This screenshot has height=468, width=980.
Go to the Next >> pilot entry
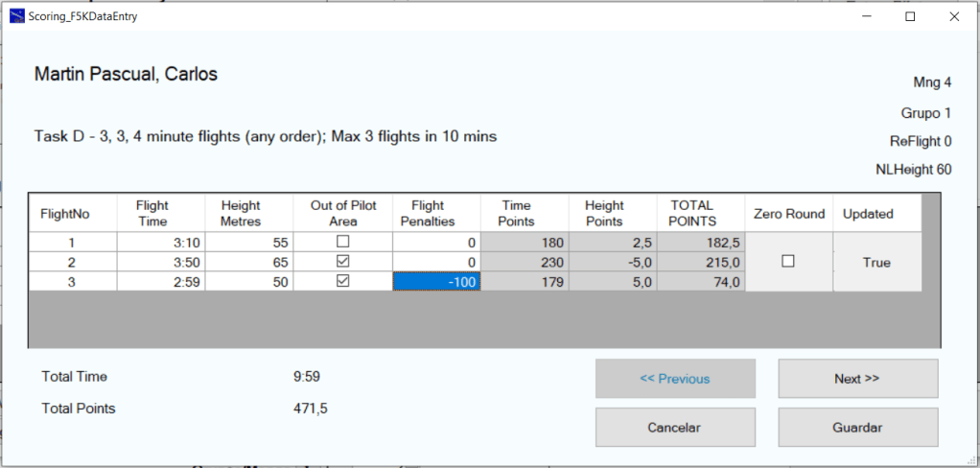pyautogui.click(x=857, y=379)
